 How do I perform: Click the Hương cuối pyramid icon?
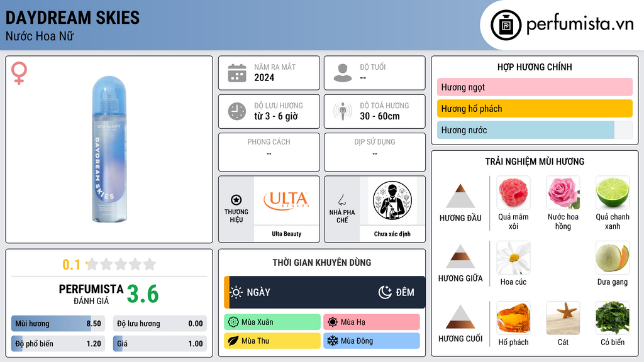click(460, 317)
